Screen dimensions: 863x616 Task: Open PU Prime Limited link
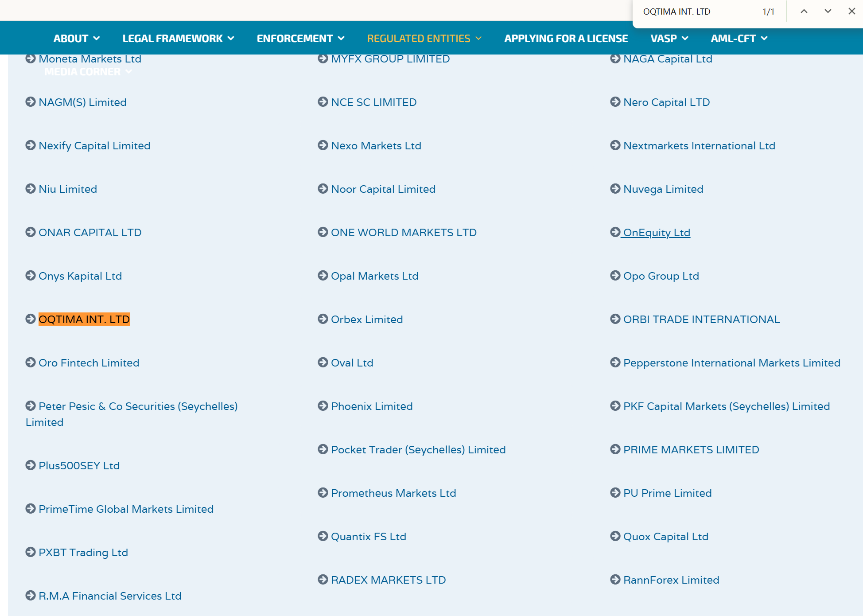click(668, 493)
